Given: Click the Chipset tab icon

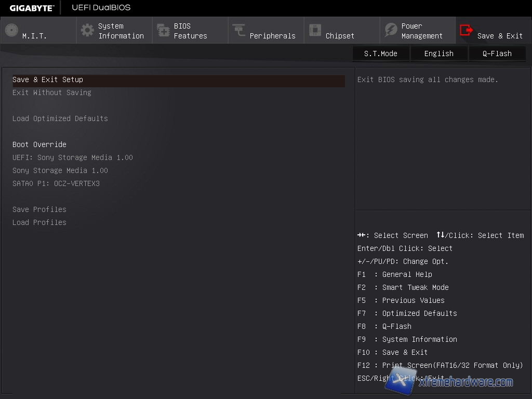Looking at the screenshot, I should [x=315, y=30].
